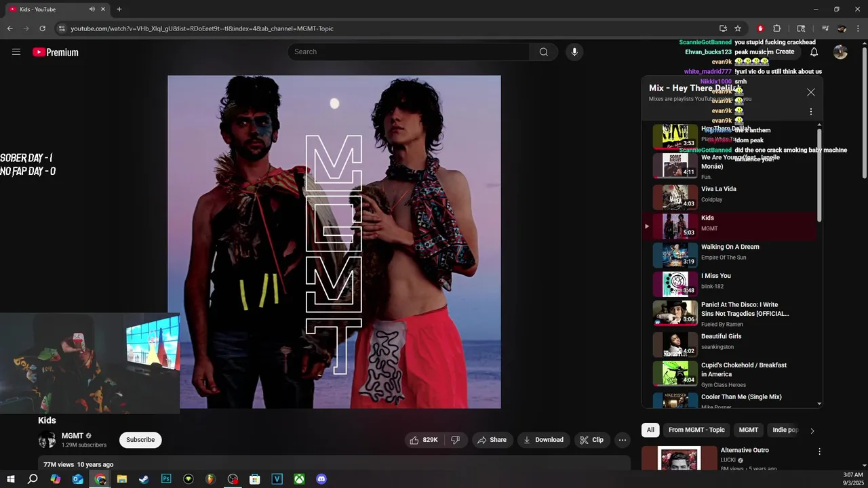Open MGMT channel name link
Image resolution: width=868 pixels, height=488 pixels.
(73, 436)
